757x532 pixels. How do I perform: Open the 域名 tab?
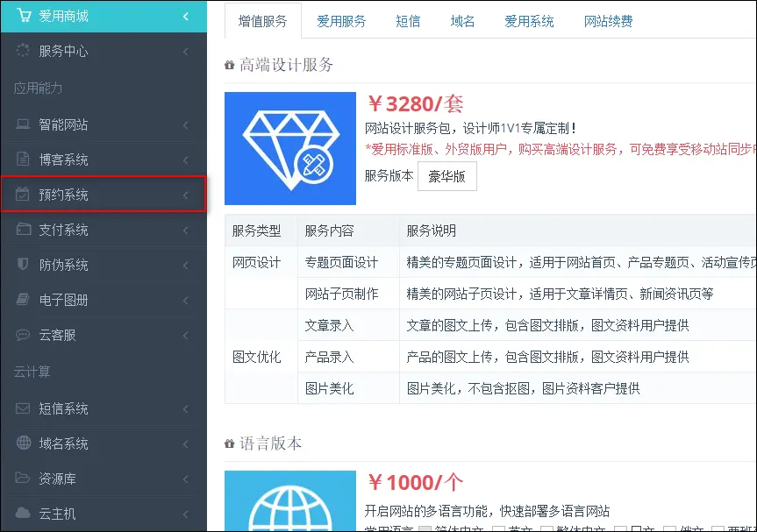pyautogui.click(x=462, y=21)
